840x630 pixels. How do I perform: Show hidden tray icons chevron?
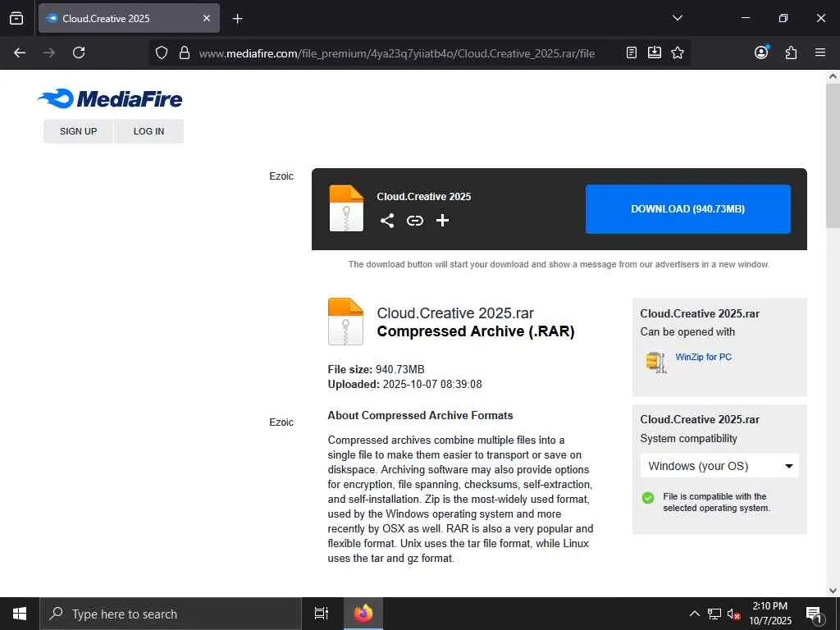[x=694, y=614]
